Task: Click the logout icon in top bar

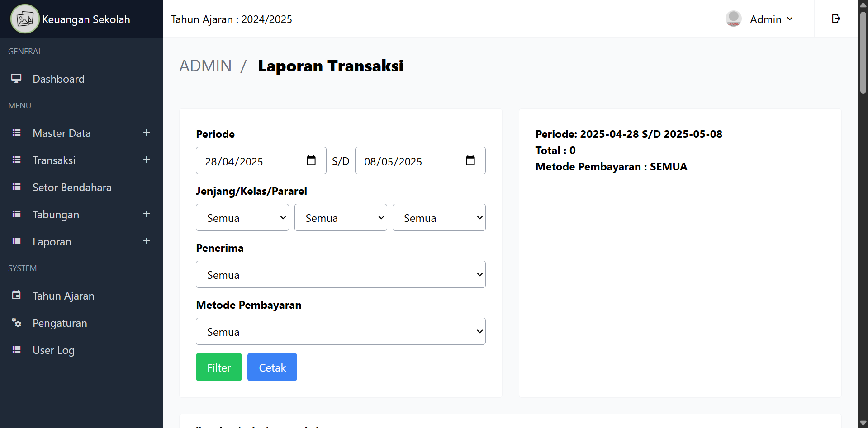Action: (836, 19)
